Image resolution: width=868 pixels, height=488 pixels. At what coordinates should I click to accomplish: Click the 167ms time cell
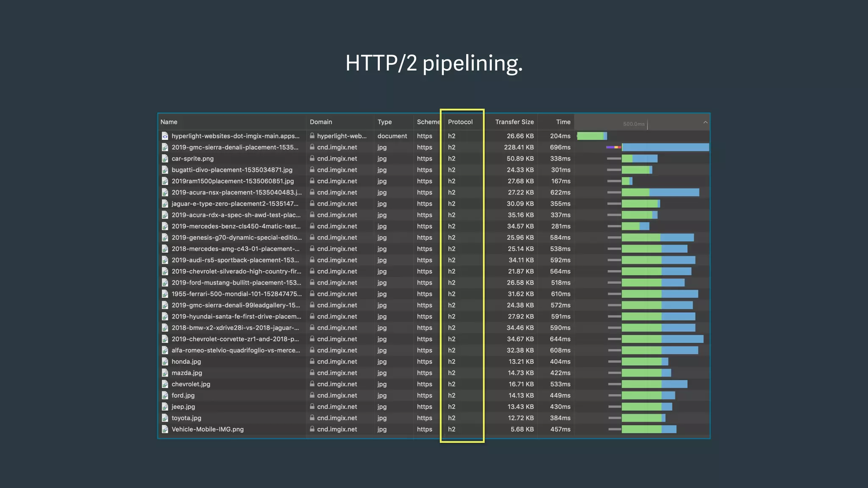tap(561, 181)
